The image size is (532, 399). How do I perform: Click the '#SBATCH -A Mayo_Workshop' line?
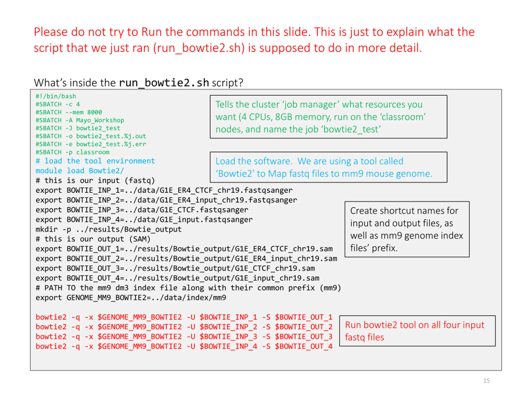[x=80, y=120]
